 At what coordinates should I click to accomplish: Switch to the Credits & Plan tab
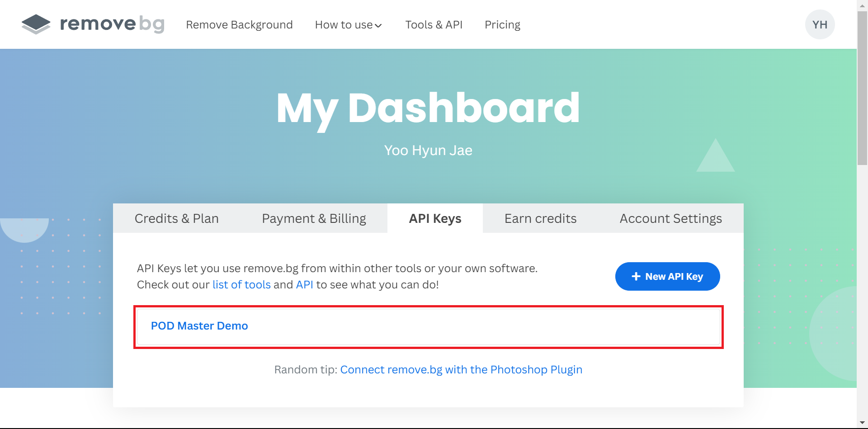click(177, 218)
